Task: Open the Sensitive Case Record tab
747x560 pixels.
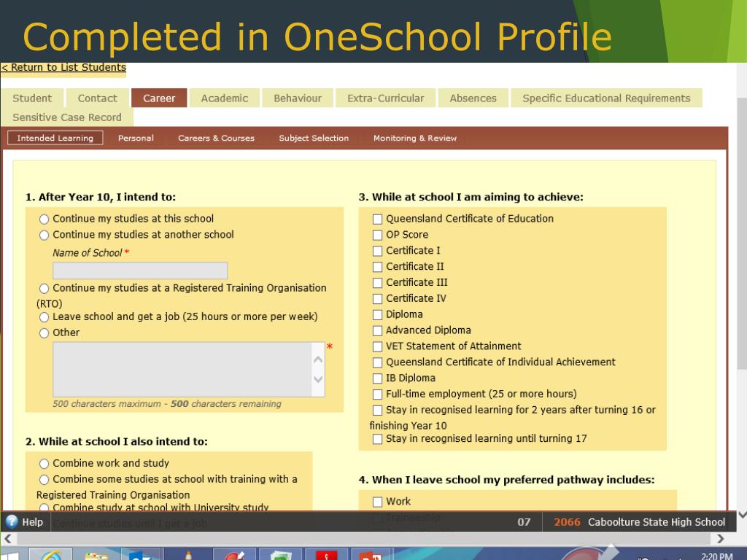Action: click(x=67, y=117)
